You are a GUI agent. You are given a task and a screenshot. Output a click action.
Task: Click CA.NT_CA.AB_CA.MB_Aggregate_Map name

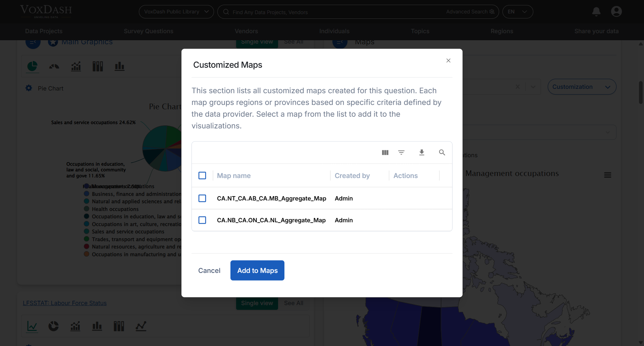click(271, 198)
